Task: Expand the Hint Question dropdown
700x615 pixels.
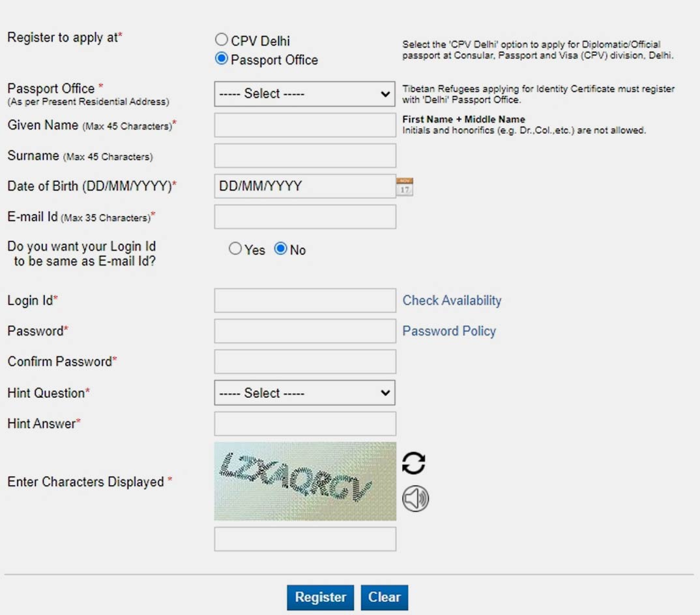Action: [304, 393]
